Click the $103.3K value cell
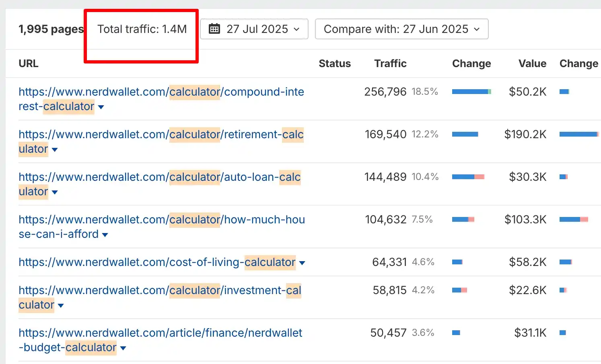This screenshot has height=364, width=601. (525, 219)
